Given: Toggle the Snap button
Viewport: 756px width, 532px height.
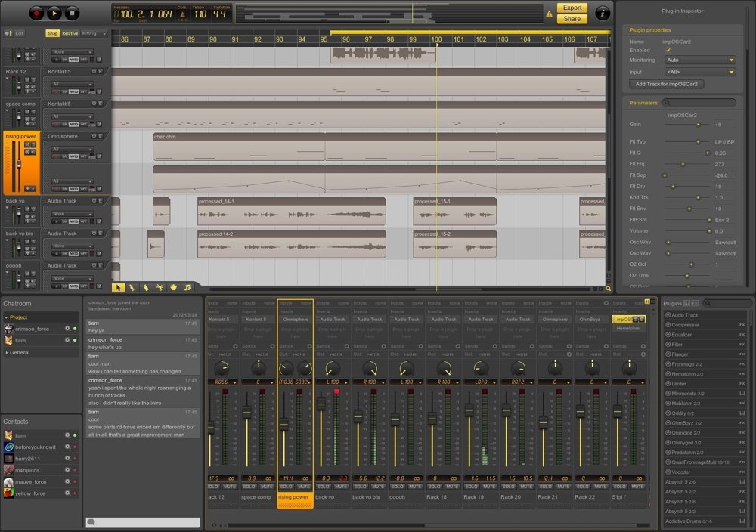Looking at the screenshot, I should coord(52,33).
